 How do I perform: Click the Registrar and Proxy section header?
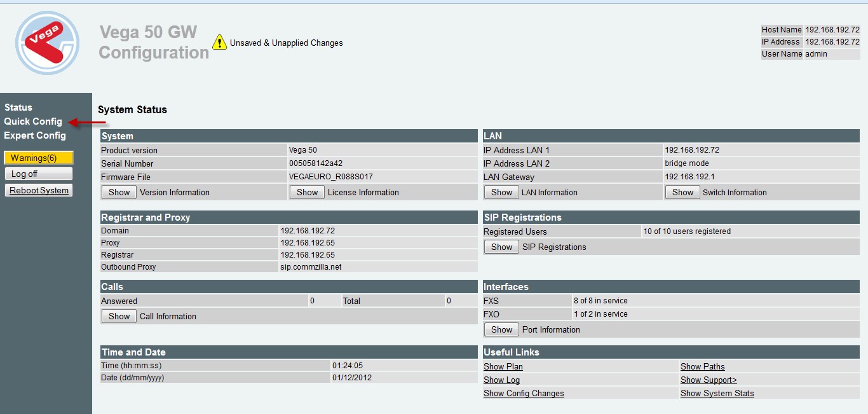(288, 217)
